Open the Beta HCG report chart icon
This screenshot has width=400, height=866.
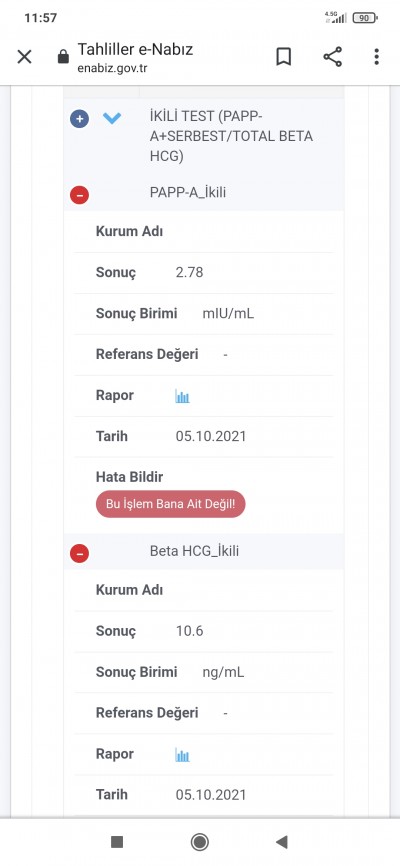[x=182, y=754]
